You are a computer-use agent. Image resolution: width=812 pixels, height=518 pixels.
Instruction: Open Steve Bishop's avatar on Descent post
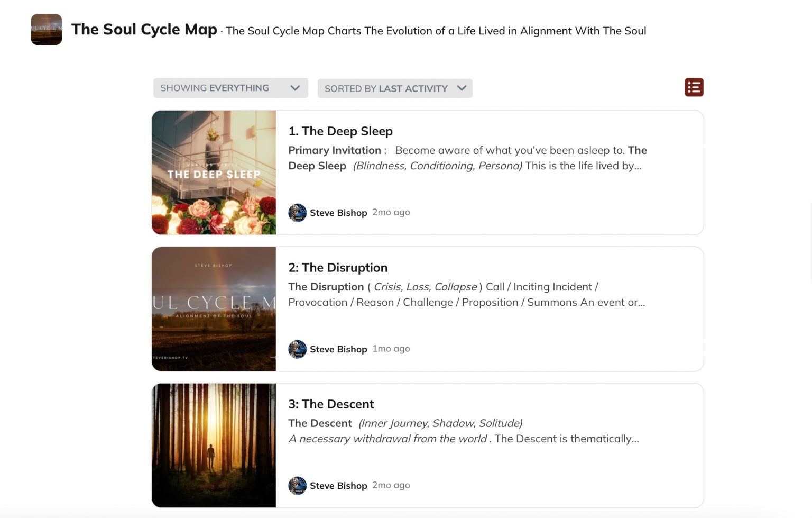pos(297,486)
